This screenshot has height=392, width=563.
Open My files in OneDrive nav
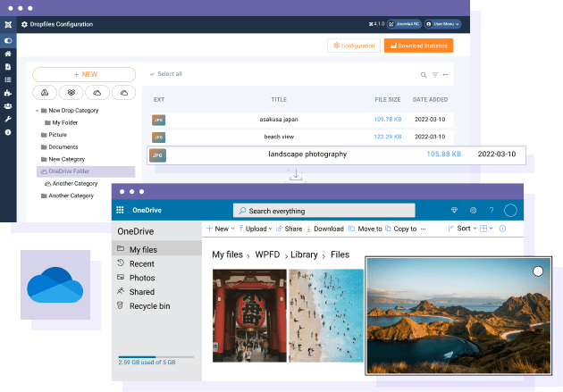(x=156, y=249)
